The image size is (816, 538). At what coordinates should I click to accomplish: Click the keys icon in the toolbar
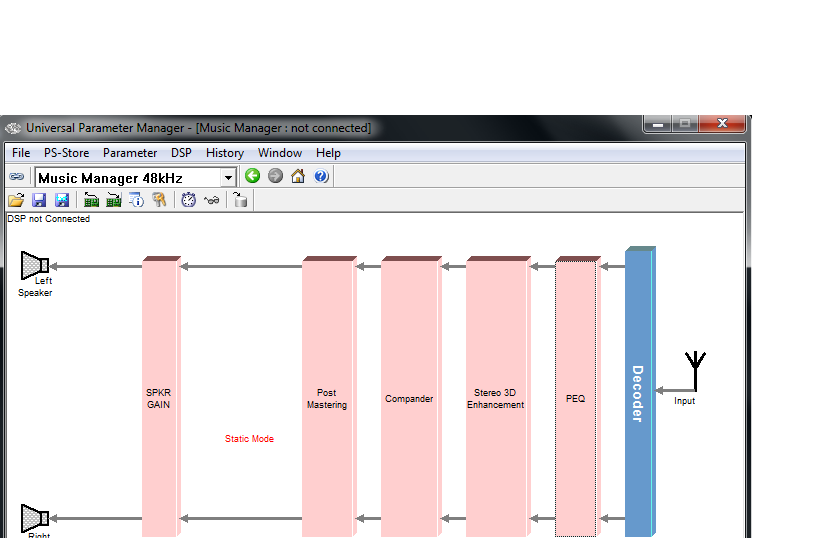tap(159, 200)
